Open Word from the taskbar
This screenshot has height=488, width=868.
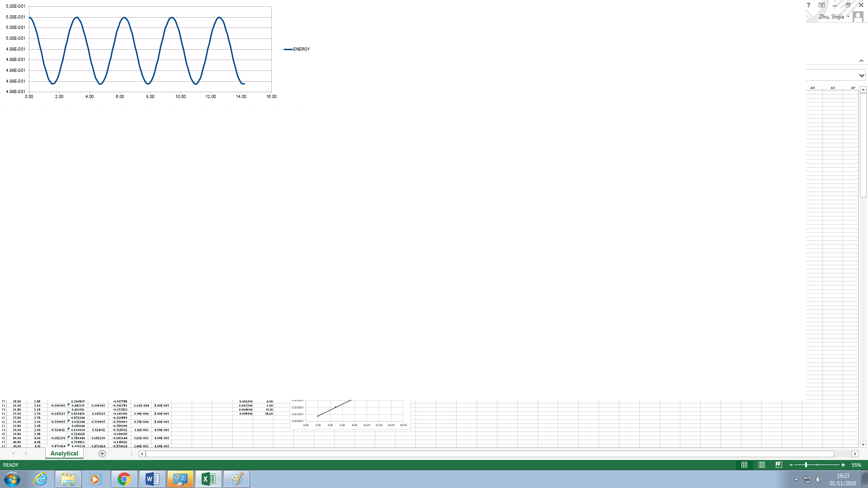coord(152,479)
